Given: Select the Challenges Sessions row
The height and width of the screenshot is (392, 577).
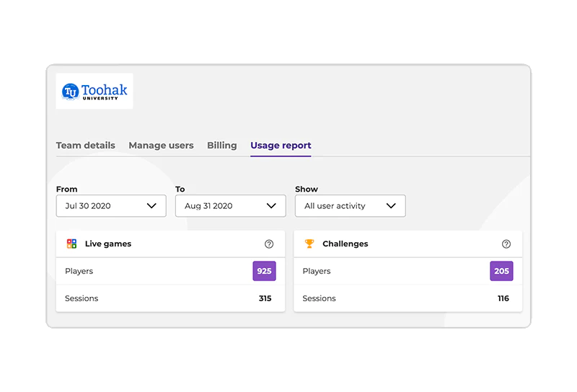Looking at the screenshot, I should [x=408, y=298].
